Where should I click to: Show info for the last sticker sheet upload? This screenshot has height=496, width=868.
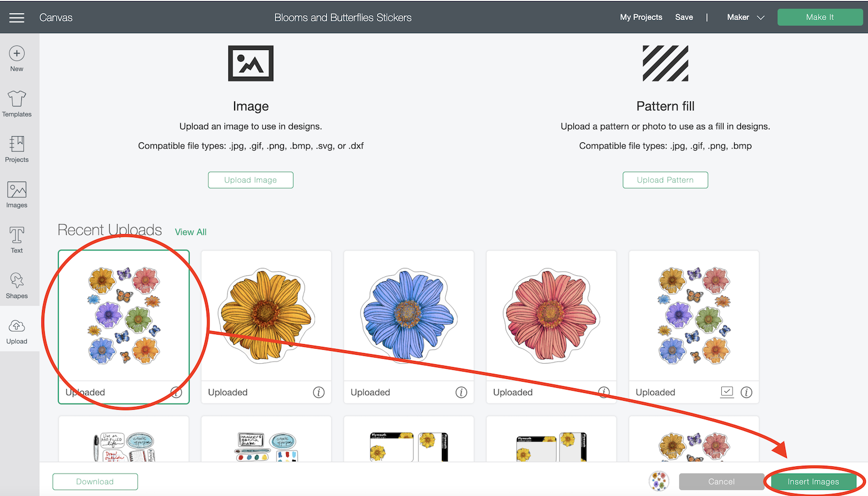(746, 392)
